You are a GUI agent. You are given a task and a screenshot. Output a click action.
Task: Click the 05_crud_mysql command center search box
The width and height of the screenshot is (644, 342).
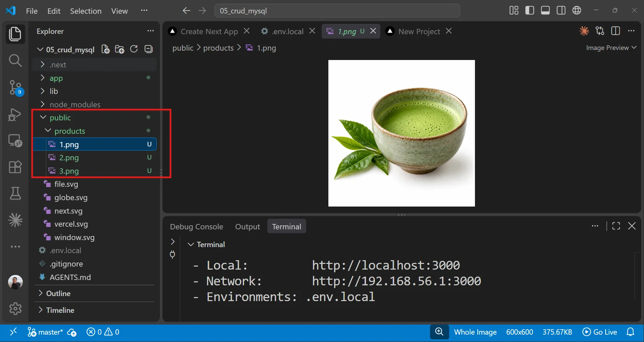tap(337, 11)
